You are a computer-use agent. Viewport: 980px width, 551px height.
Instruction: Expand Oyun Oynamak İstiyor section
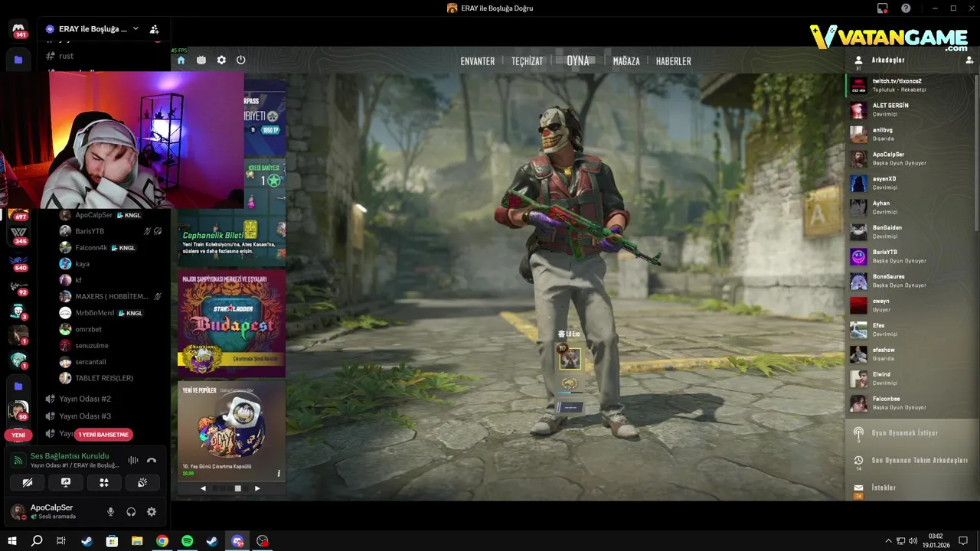click(x=911, y=433)
